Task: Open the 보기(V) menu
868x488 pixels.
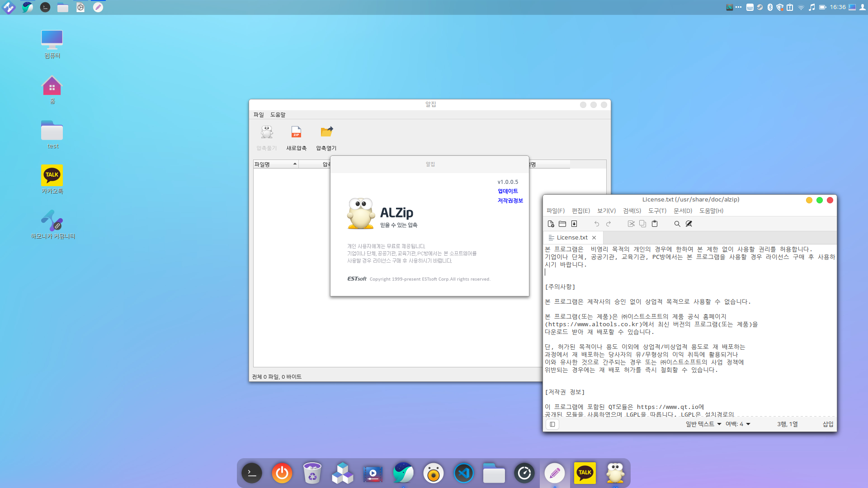Action: 607,211
